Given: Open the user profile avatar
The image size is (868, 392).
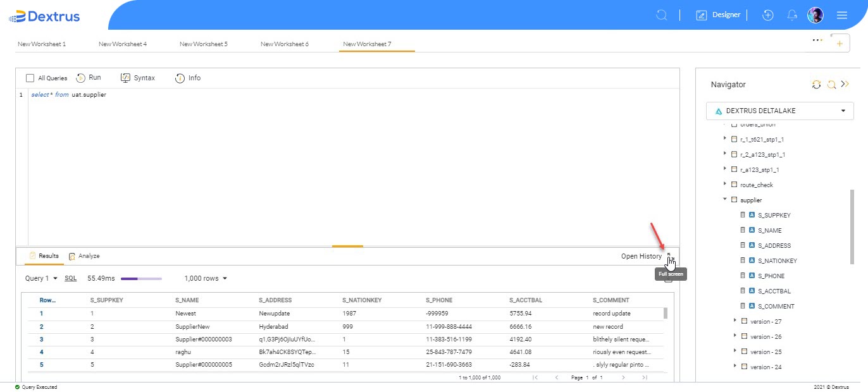Looking at the screenshot, I should pos(815,15).
